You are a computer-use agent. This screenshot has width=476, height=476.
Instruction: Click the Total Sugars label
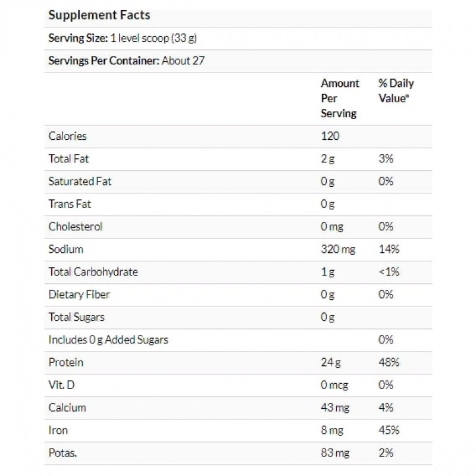point(76,317)
